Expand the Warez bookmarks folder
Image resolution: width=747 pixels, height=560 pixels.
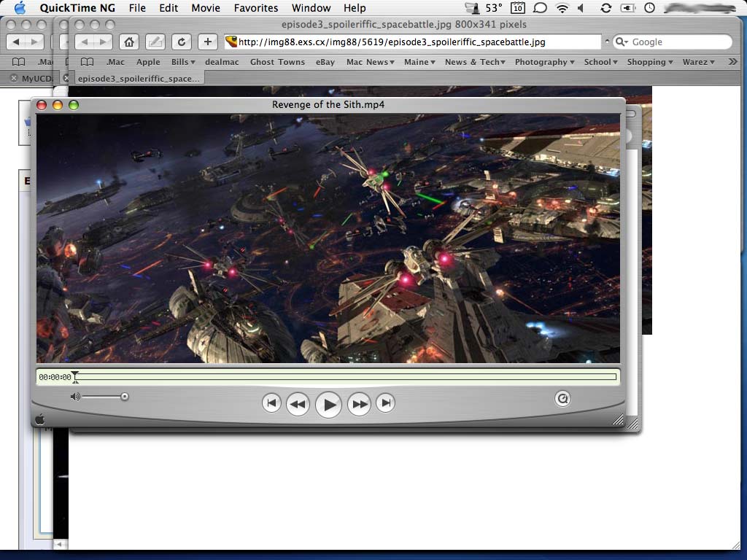coord(698,62)
